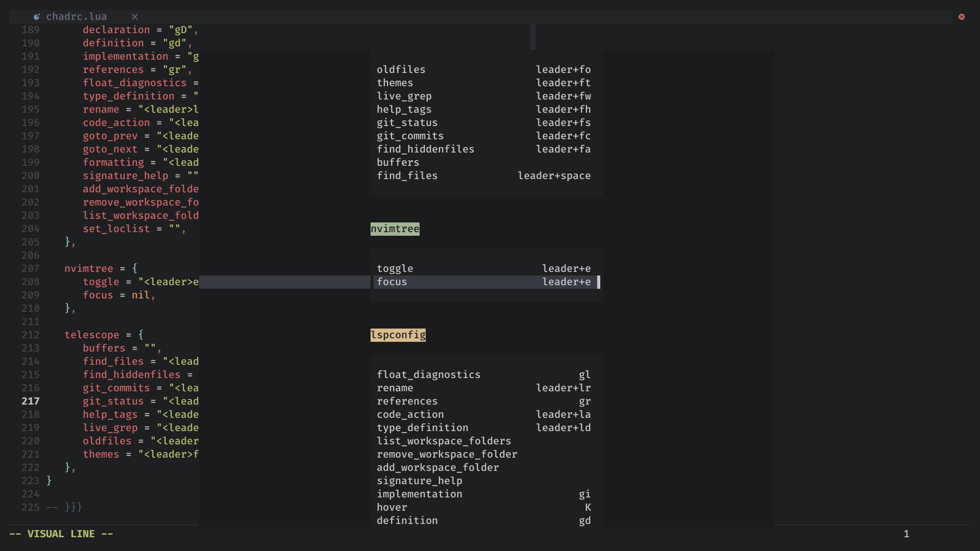Image resolution: width=980 pixels, height=551 pixels.
Task: Expand the lspconfig section header
Action: pyautogui.click(x=398, y=335)
